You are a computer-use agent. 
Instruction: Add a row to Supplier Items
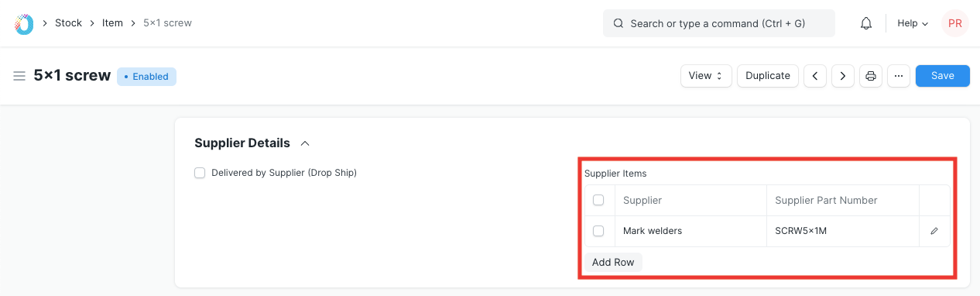click(613, 262)
